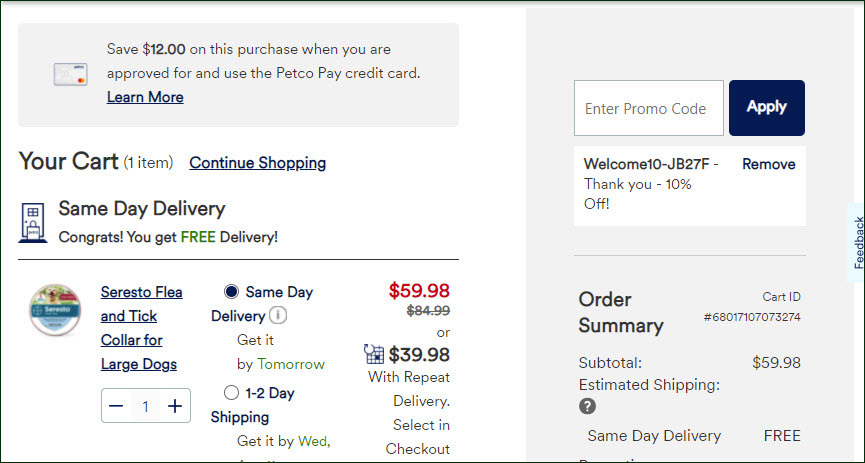This screenshot has height=463, width=865.
Task: Increase quantity with the plus button
Action: pyautogui.click(x=175, y=406)
